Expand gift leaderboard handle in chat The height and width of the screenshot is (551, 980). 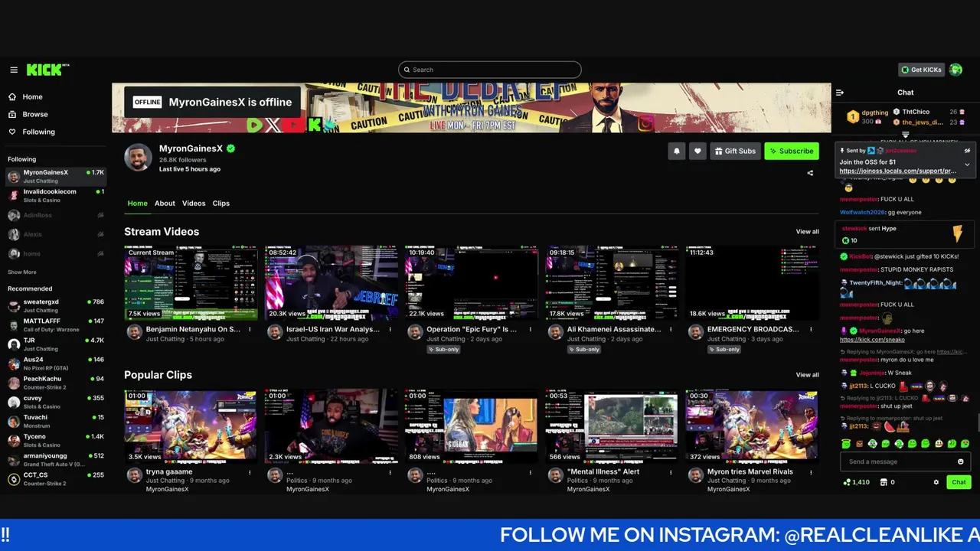(905, 135)
